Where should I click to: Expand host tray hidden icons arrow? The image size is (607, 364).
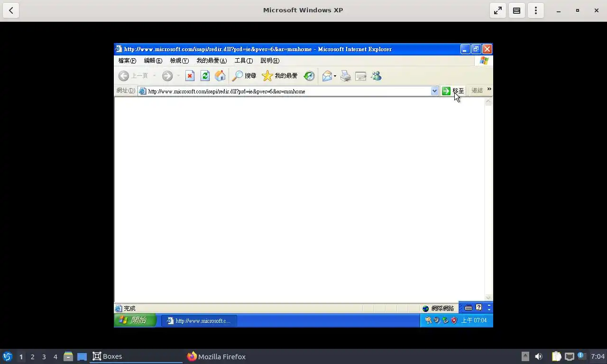[x=525, y=356]
